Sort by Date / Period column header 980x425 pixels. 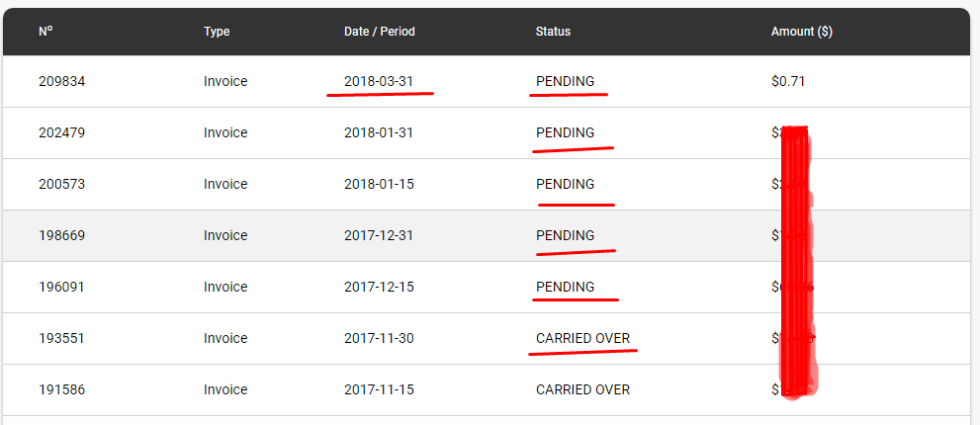click(x=380, y=32)
